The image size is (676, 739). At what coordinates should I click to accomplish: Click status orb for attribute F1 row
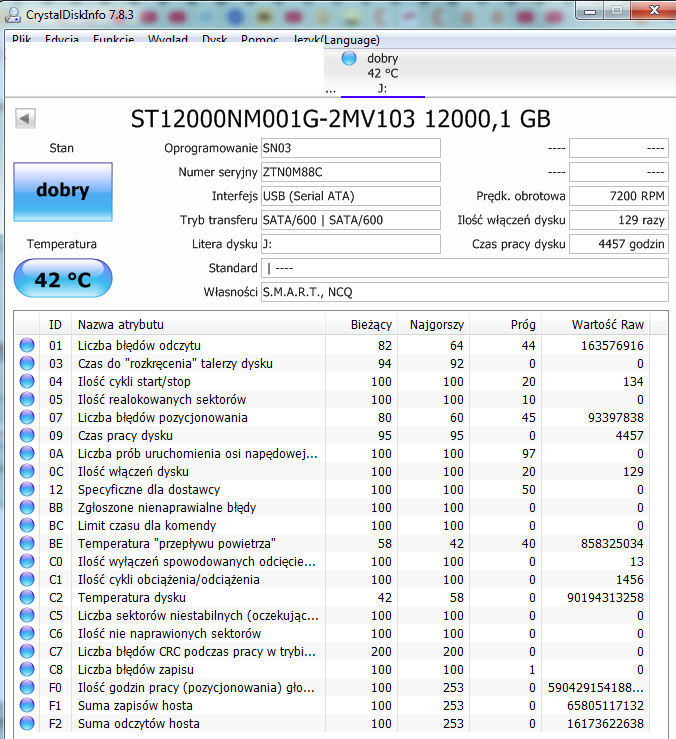tap(27, 706)
